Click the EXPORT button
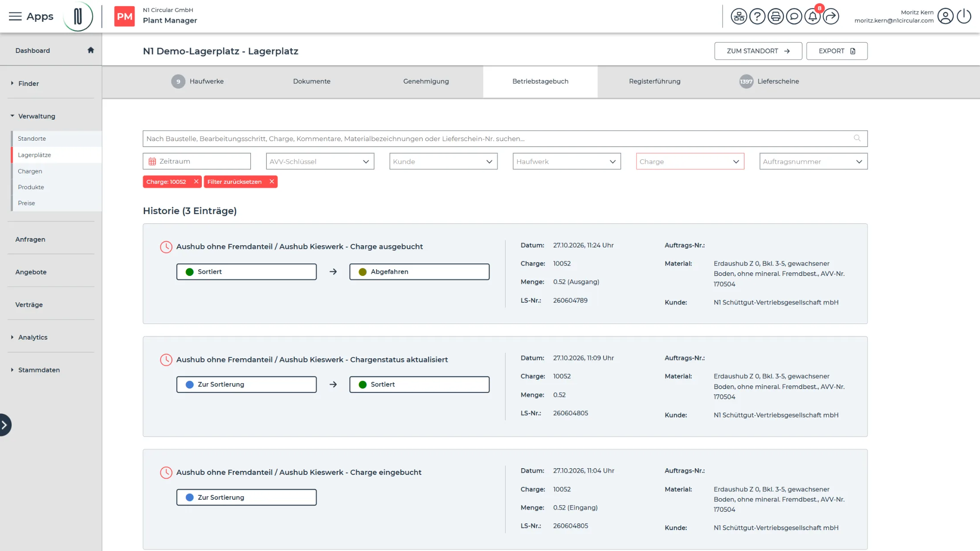980x551 pixels. [837, 51]
